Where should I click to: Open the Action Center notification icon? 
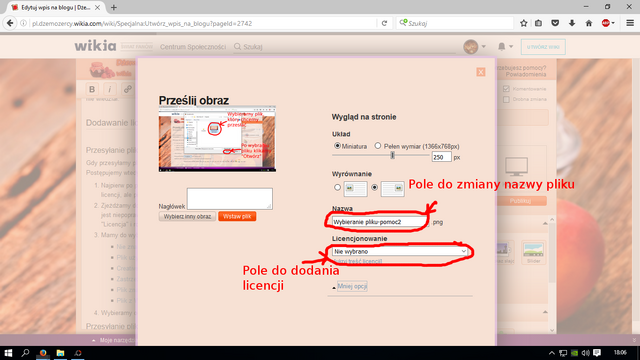(597, 353)
